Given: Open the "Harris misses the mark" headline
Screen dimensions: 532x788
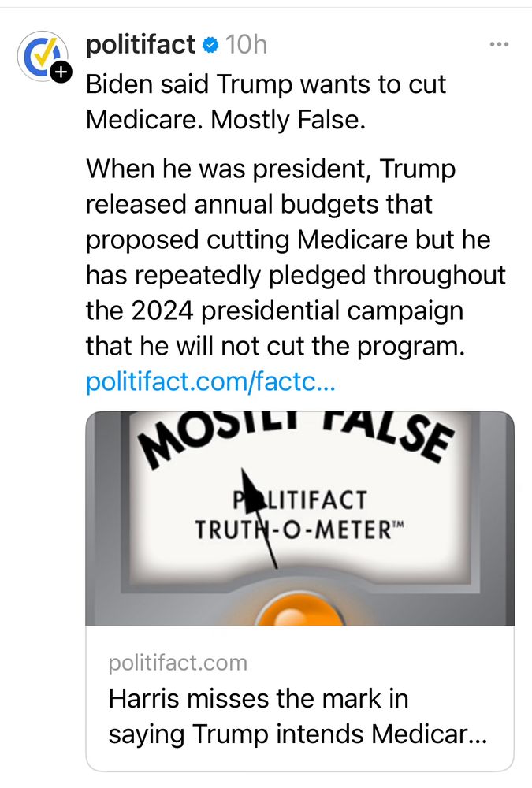Looking at the screenshot, I should pyautogui.click(x=259, y=699).
